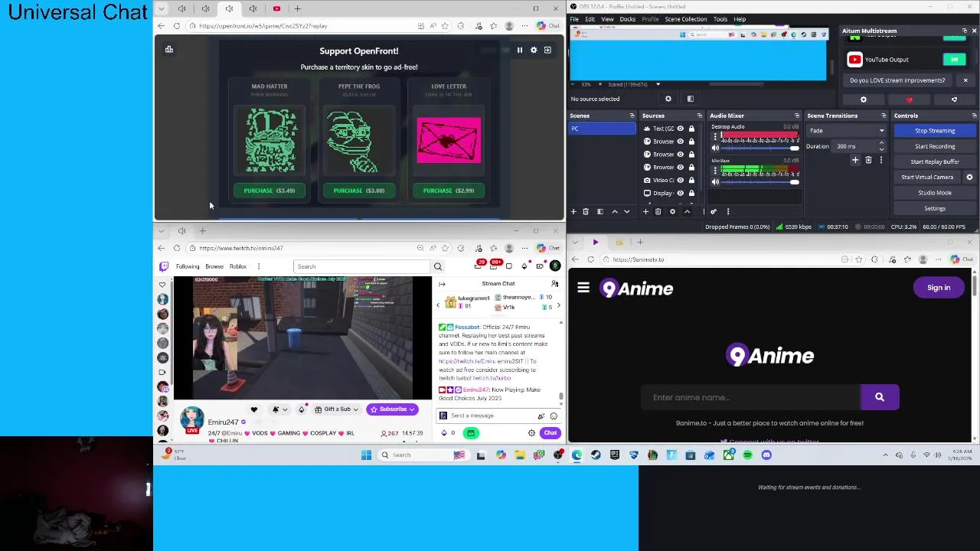Expand the Gift a Sub dropdown
Screen dimensions: 980x551
[x=354, y=409]
